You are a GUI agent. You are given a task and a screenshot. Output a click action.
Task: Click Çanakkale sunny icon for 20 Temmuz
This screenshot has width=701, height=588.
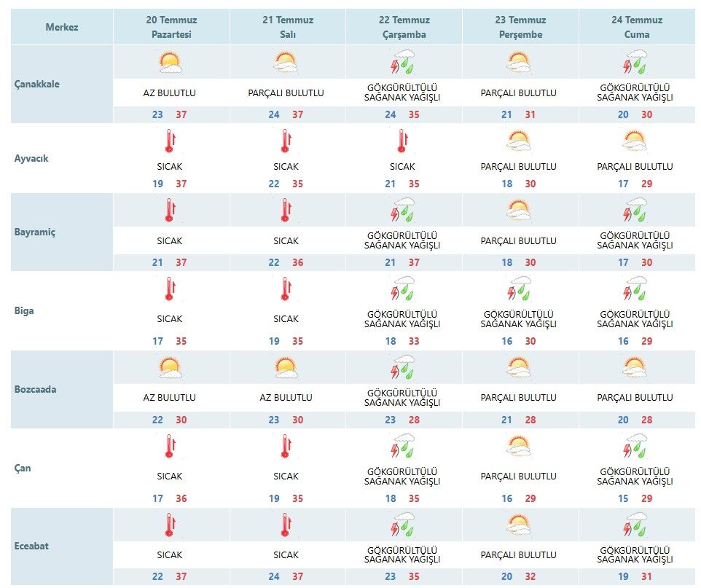[170, 63]
